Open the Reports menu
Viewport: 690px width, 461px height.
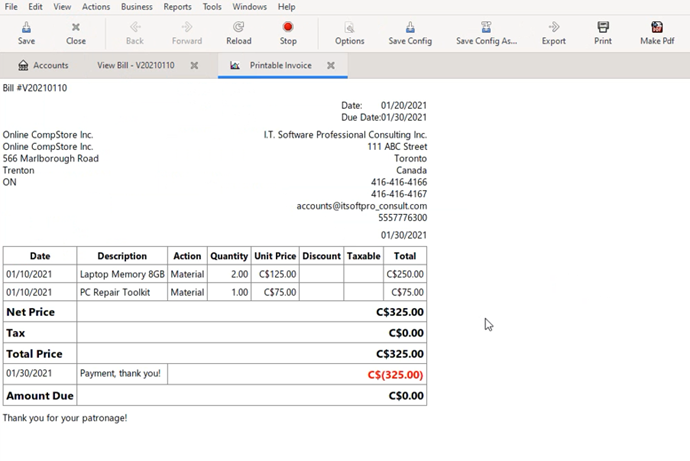pos(177,6)
